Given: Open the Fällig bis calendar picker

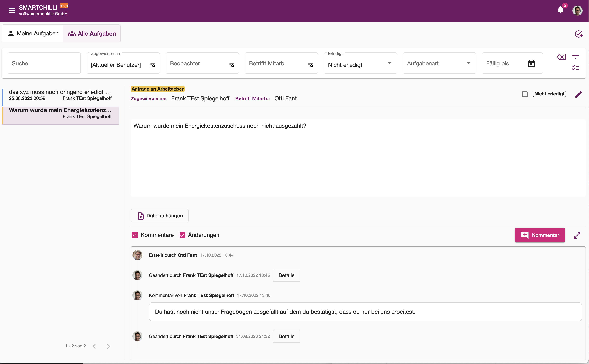Looking at the screenshot, I should click(531, 64).
